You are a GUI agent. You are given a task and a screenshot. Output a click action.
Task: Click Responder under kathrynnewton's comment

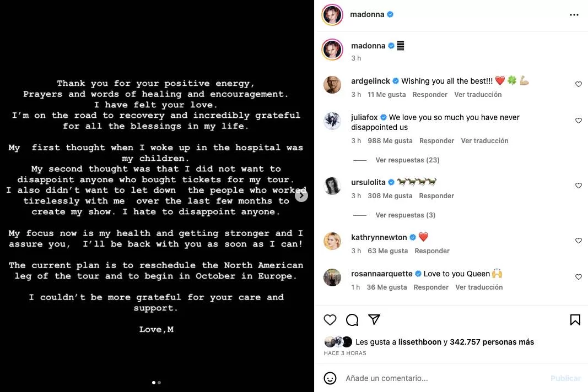(432, 251)
